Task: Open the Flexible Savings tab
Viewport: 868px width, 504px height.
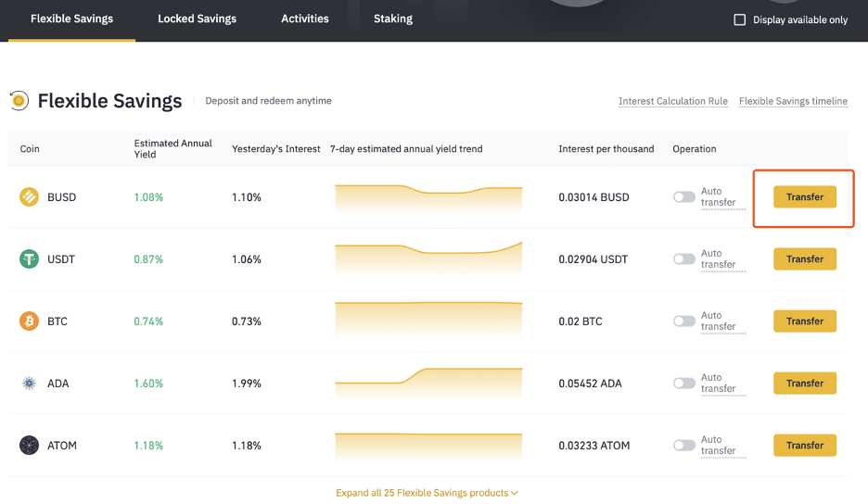Action: click(x=72, y=19)
